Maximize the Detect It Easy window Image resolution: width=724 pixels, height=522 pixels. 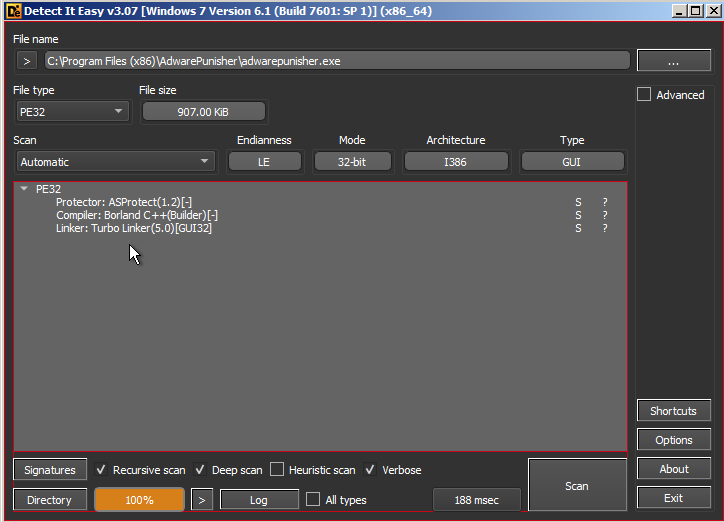point(696,11)
